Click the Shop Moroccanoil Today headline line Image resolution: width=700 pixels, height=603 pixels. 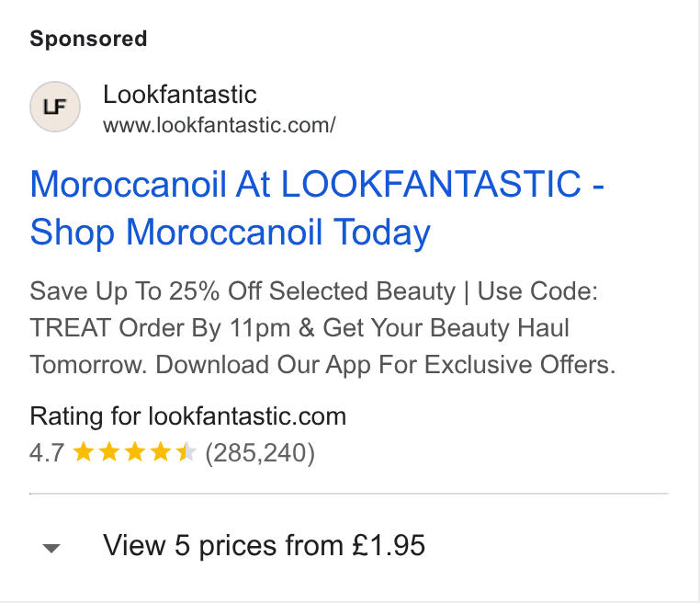pos(230,233)
